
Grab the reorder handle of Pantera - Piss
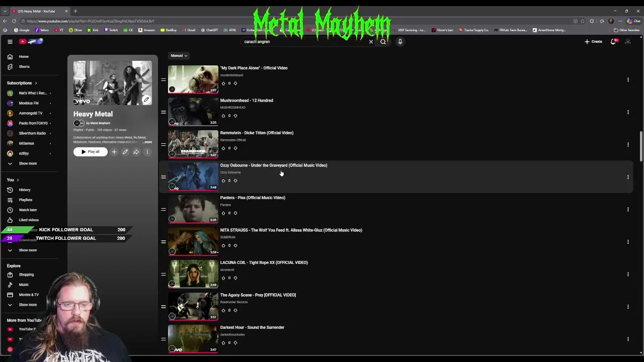(164, 209)
